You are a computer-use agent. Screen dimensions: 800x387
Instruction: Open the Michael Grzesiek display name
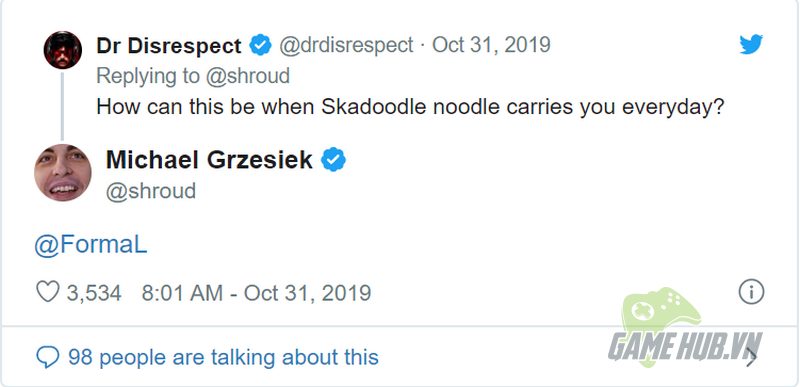click(209, 160)
